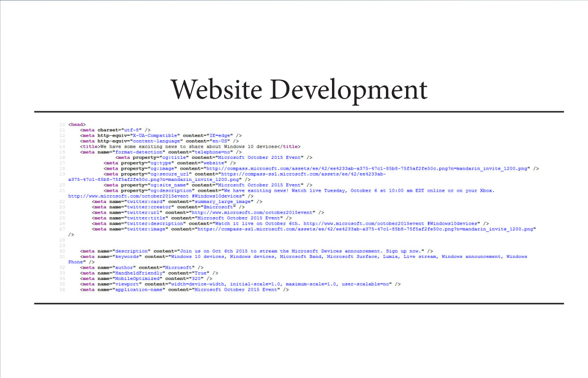The width and height of the screenshot is (588, 378).
Task: Click the content-language "en-US" line
Action: (x=159, y=141)
